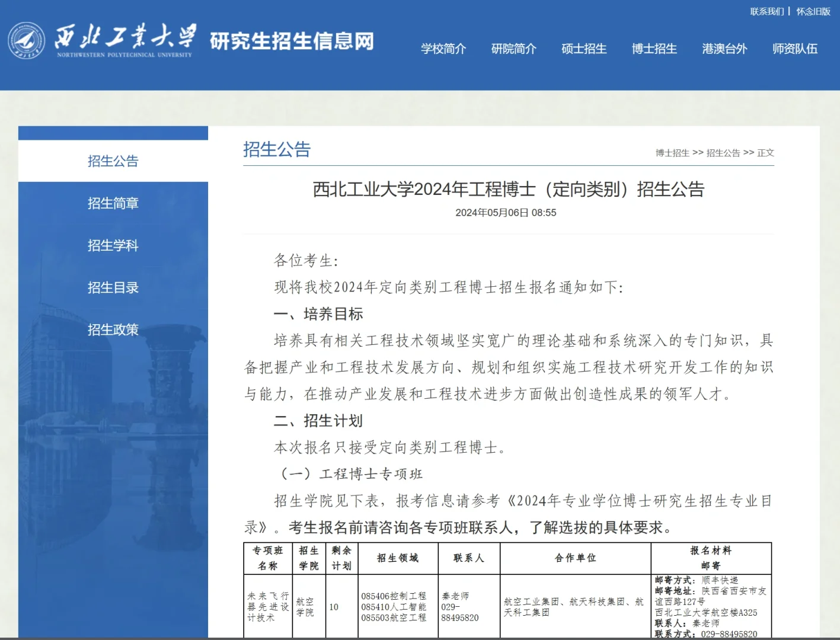
Task: Click the 邮寄方式：顺丰快递 line
Action: coord(697,580)
